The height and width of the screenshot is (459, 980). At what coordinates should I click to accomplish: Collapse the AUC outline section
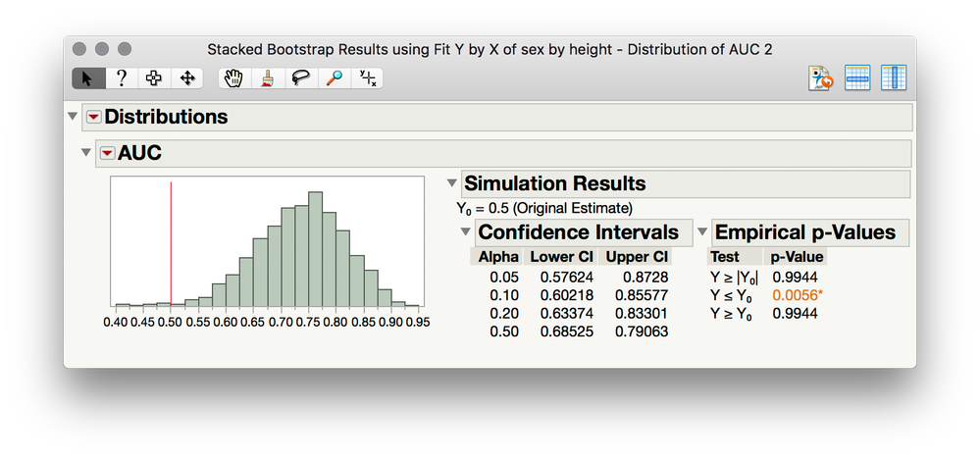[86, 153]
